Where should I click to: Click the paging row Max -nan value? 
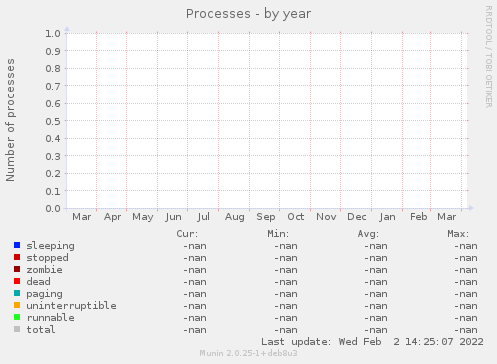[466, 294]
